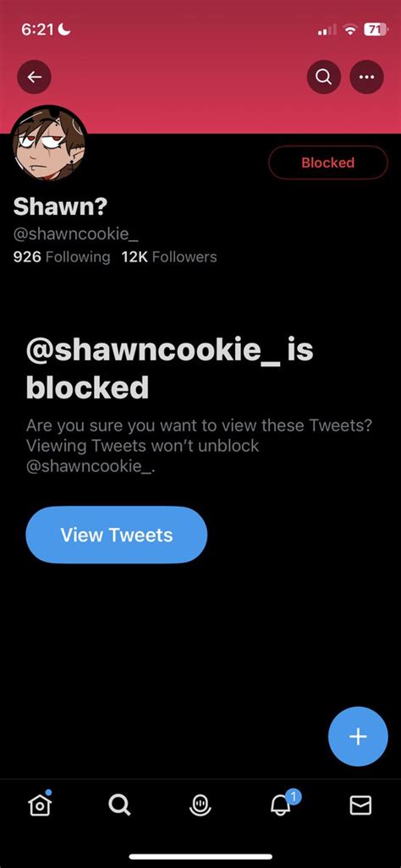Open Notifications bell with one badge
Viewport: 401px width, 868px height.
point(281,805)
